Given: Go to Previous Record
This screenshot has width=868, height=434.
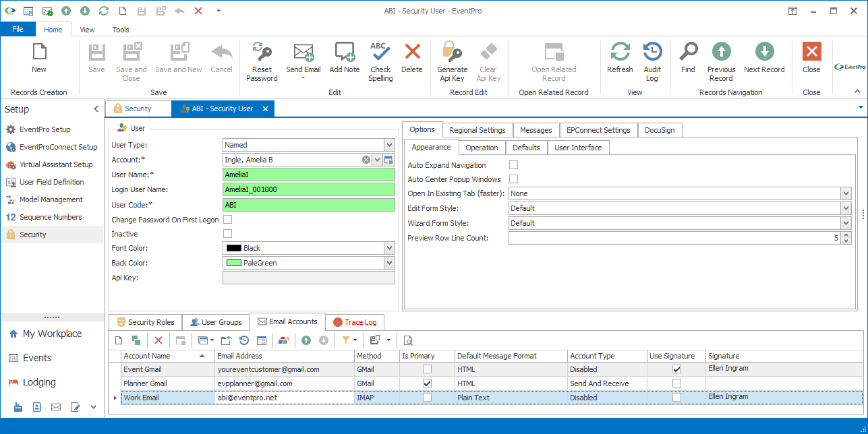Looking at the screenshot, I should coord(721,62).
